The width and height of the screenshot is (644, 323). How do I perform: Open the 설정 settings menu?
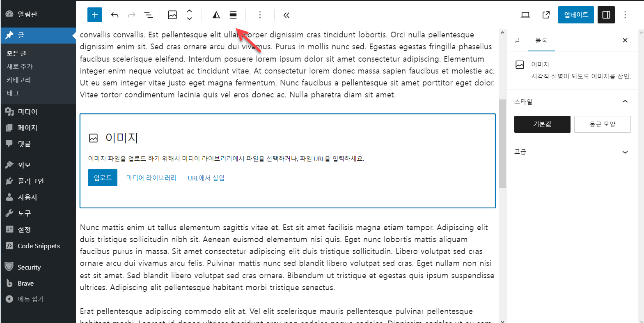(x=38, y=230)
